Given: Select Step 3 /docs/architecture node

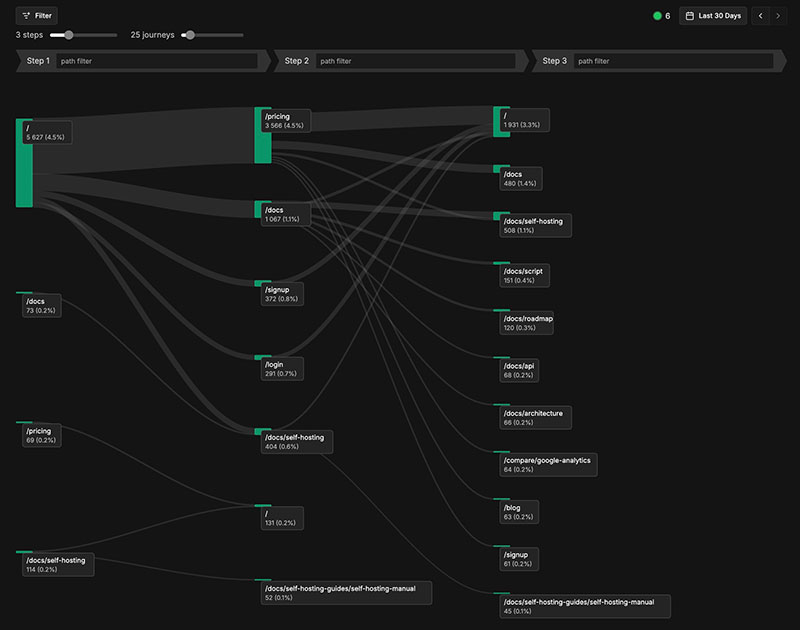Looking at the screenshot, I should [x=535, y=418].
